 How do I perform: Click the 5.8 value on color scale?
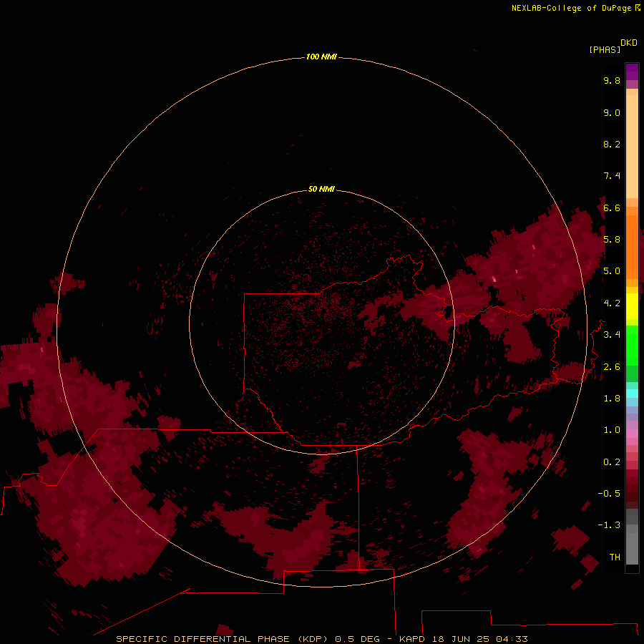(612, 240)
